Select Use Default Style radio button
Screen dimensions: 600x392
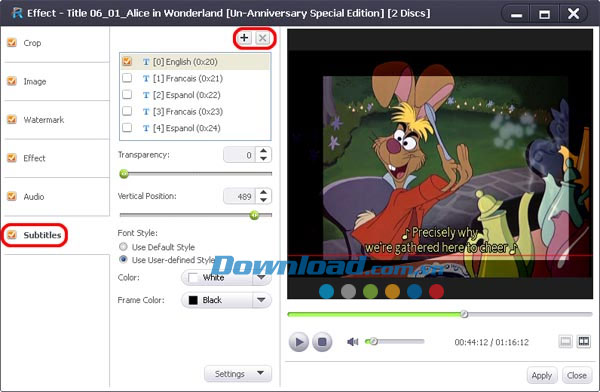click(123, 247)
